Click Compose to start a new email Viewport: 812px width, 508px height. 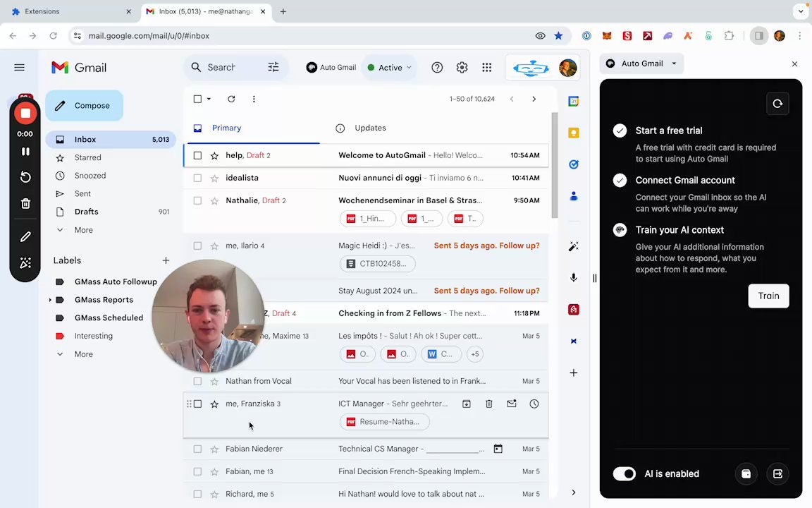[83, 105]
